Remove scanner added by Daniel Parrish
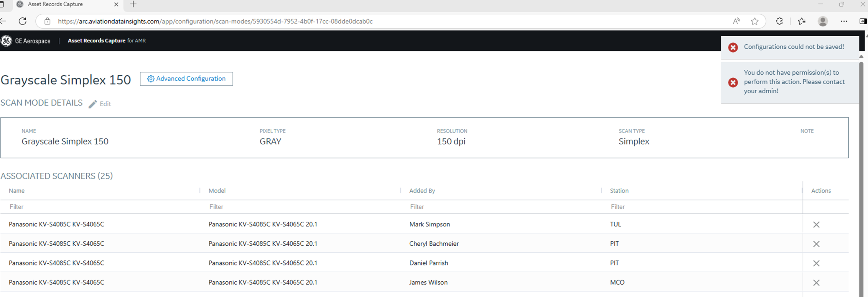 click(x=816, y=263)
